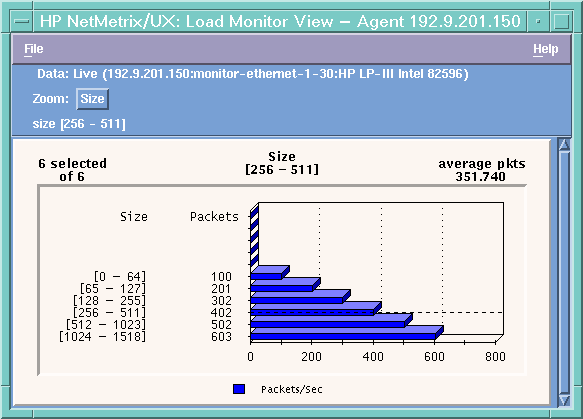Open the window menu button in title bar
This screenshot has width=583, height=419.
click(x=22, y=21)
